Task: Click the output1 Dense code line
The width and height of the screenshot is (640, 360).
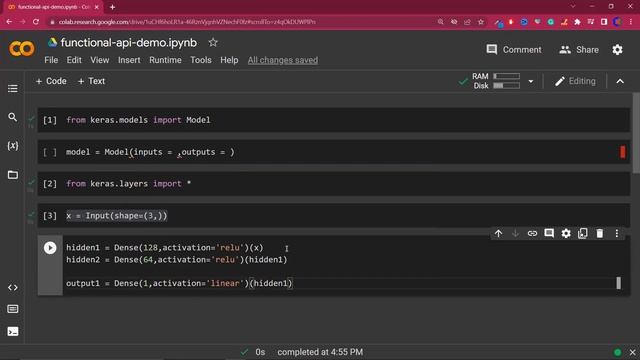Action: coord(179,283)
